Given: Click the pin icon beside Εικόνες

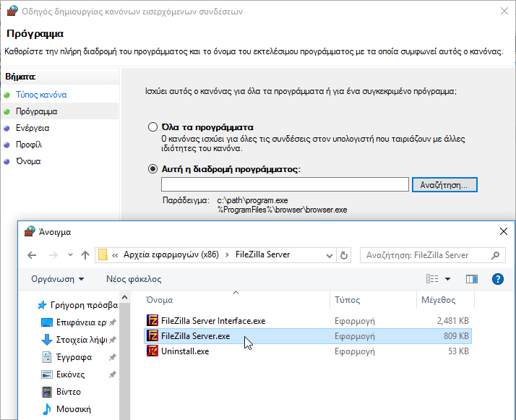Looking at the screenshot, I should pos(113,374).
